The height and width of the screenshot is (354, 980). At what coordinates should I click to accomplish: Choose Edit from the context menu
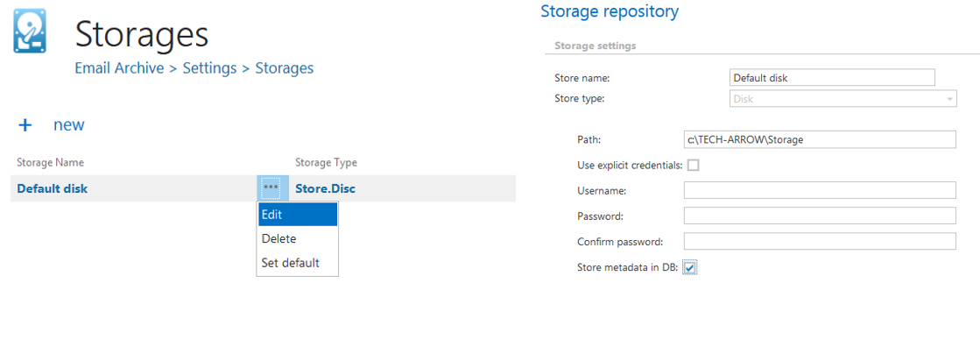297,215
